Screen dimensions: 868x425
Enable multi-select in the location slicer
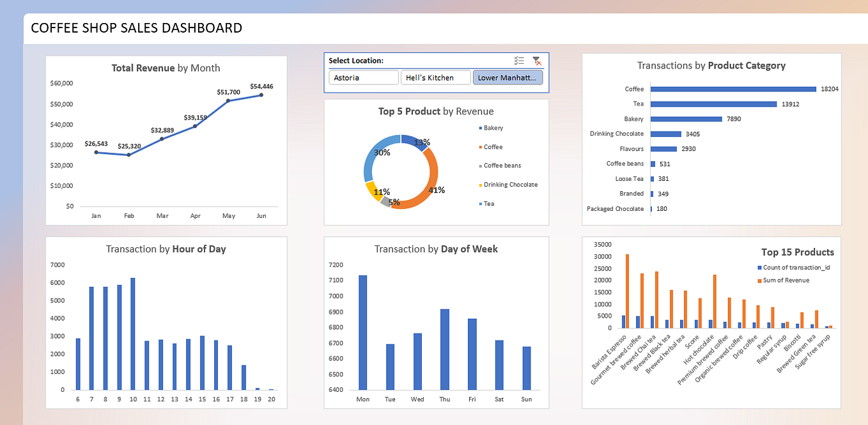point(518,61)
